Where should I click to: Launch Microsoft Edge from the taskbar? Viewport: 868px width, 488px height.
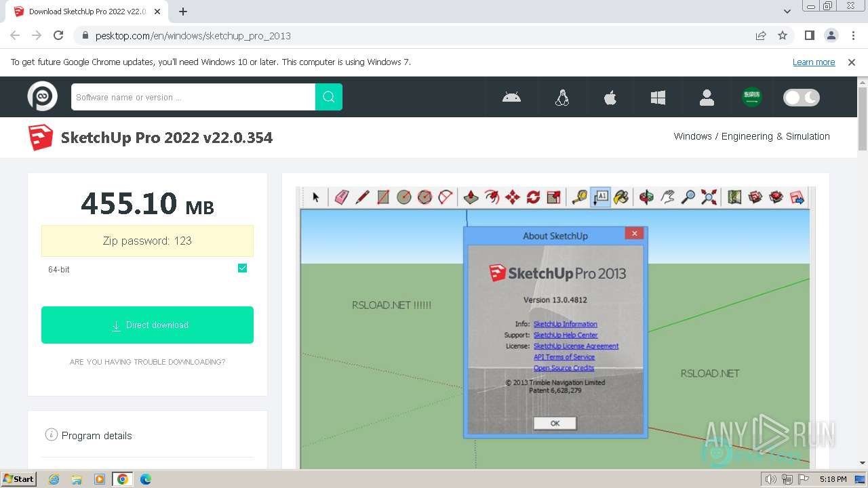pyautogui.click(x=145, y=479)
